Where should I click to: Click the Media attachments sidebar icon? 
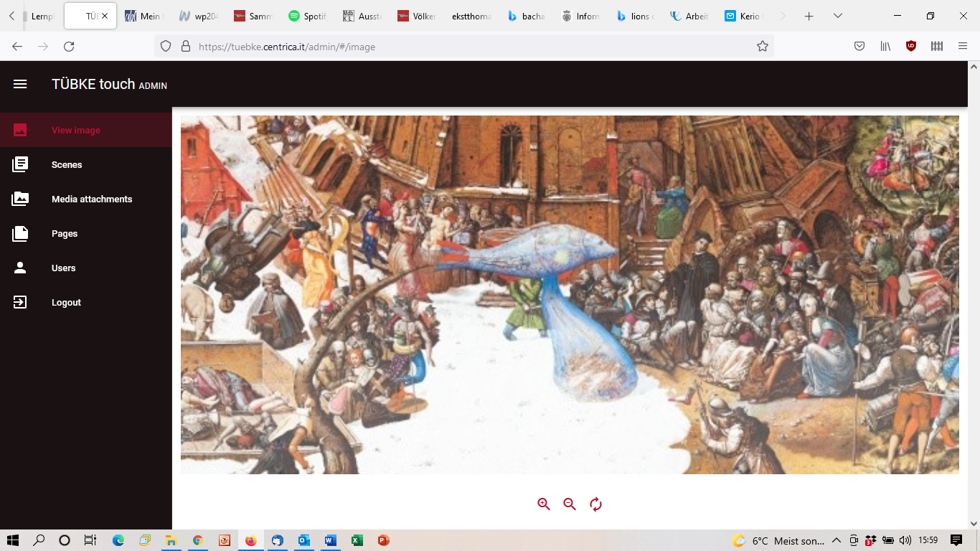pos(20,199)
